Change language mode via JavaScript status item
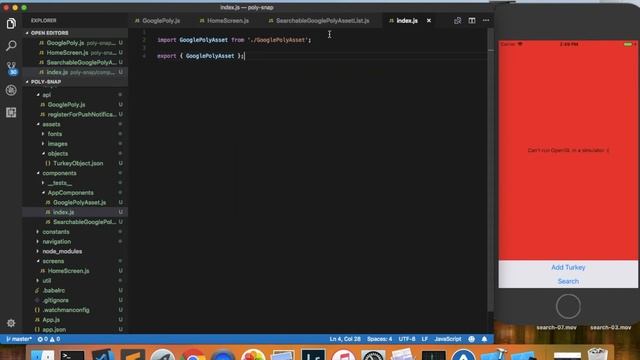This screenshot has height=360, width=640. pos(448,339)
